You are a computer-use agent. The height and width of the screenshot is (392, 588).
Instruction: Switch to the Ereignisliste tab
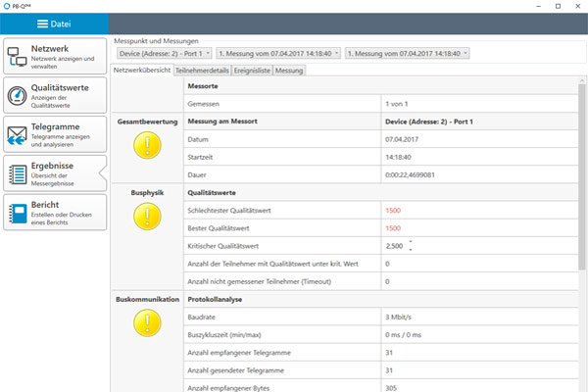(x=252, y=71)
